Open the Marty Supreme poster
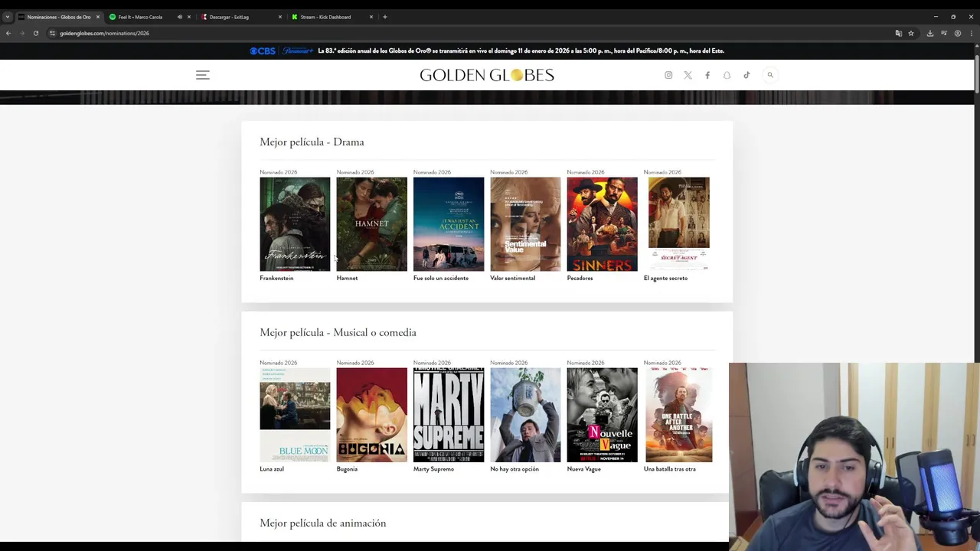The height and width of the screenshot is (551, 980). (449, 415)
